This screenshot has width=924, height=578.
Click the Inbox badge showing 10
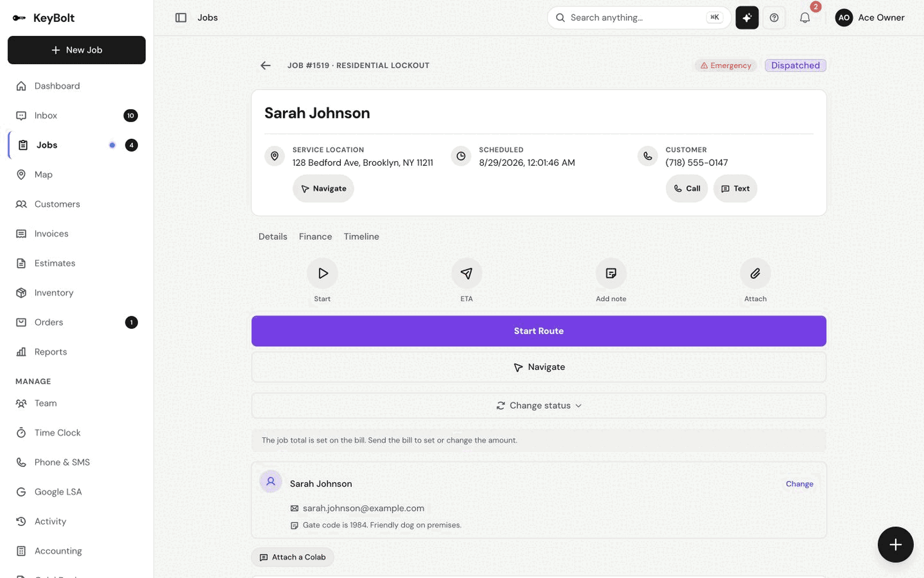[131, 116]
